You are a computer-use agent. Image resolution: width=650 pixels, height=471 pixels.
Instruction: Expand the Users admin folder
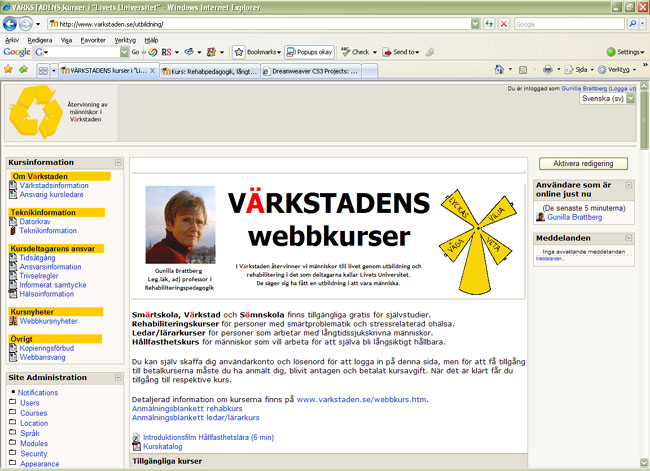pos(13,402)
